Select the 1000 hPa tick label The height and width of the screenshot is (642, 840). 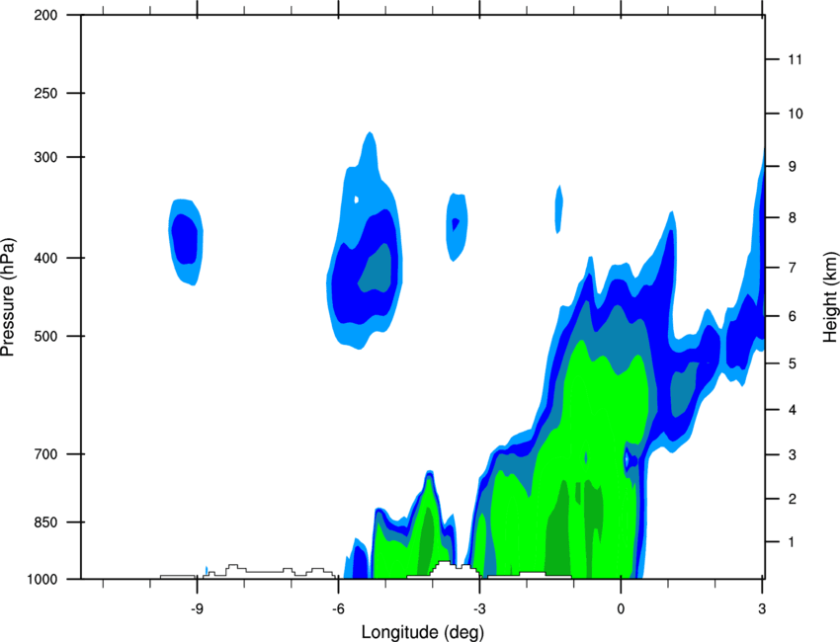[x=42, y=579]
